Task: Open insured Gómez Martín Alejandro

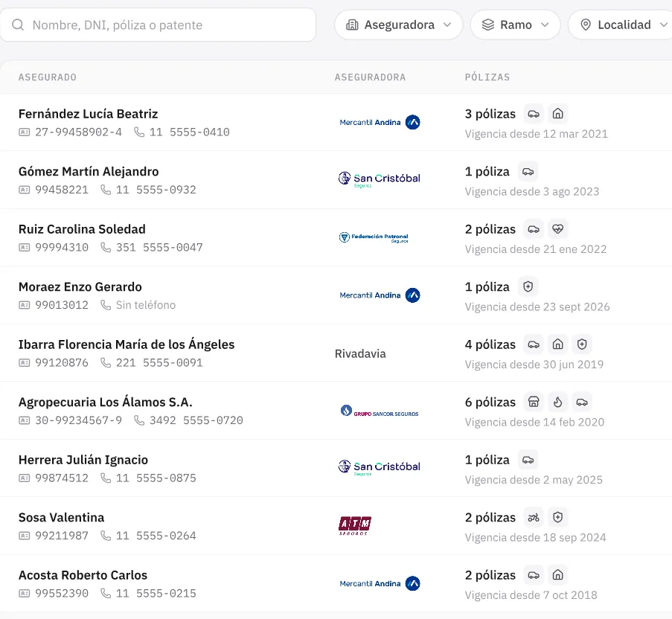Action: point(89,172)
